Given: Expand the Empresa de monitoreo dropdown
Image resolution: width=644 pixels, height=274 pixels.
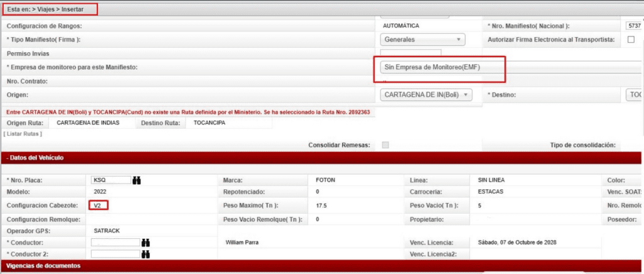Looking at the screenshot, I should point(440,67).
